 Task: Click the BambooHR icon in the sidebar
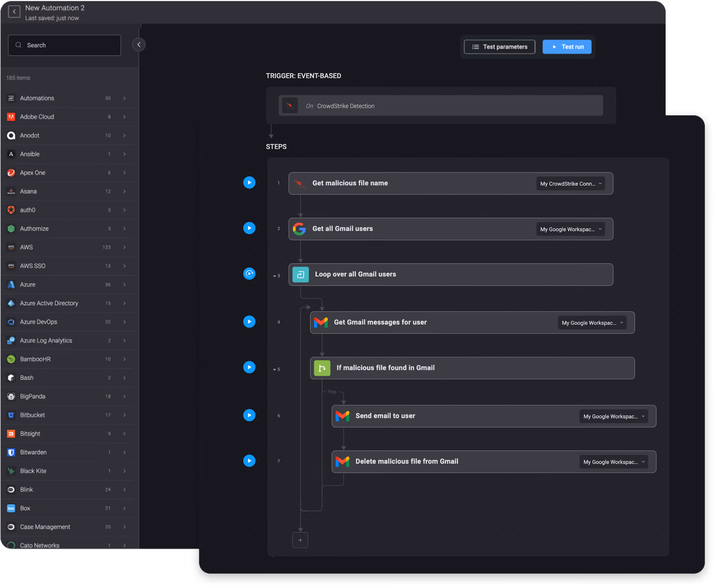(x=11, y=360)
